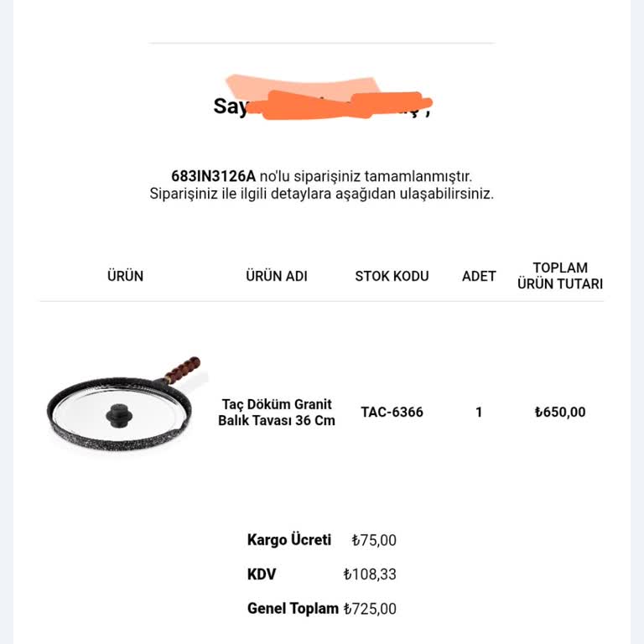Screen dimensions: 644x644
Task: Click the ₺75,00 shipping fee amount
Action: 373,541
